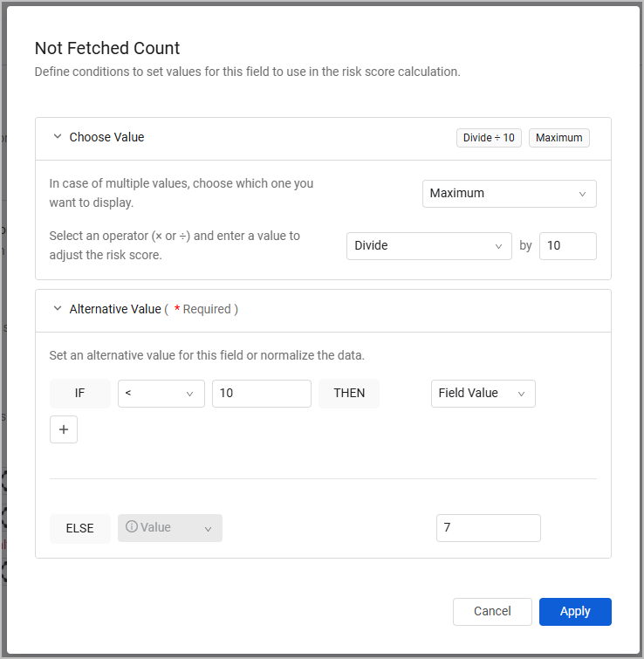This screenshot has width=644, height=659.
Task: Click the Maximum summary tag
Action: click(x=559, y=138)
